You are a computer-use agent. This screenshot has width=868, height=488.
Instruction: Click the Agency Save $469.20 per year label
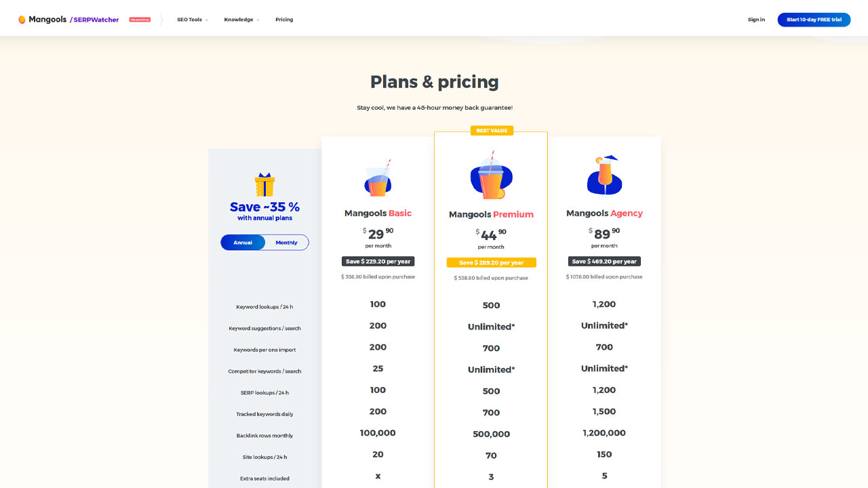pyautogui.click(x=604, y=261)
